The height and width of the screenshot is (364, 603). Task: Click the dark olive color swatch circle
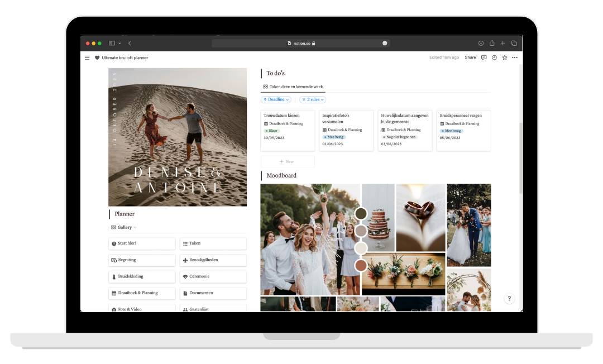361,214
